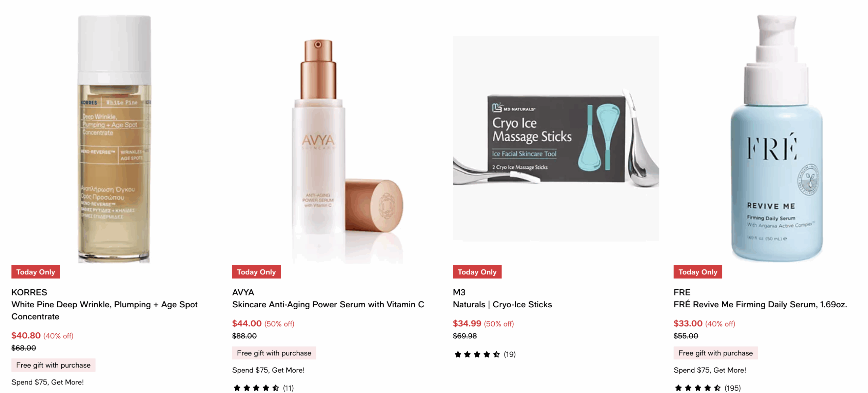This screenshot has height=393, width=868.
Task: Click the KORRES Today Only badge
Action: click(36, 272)
